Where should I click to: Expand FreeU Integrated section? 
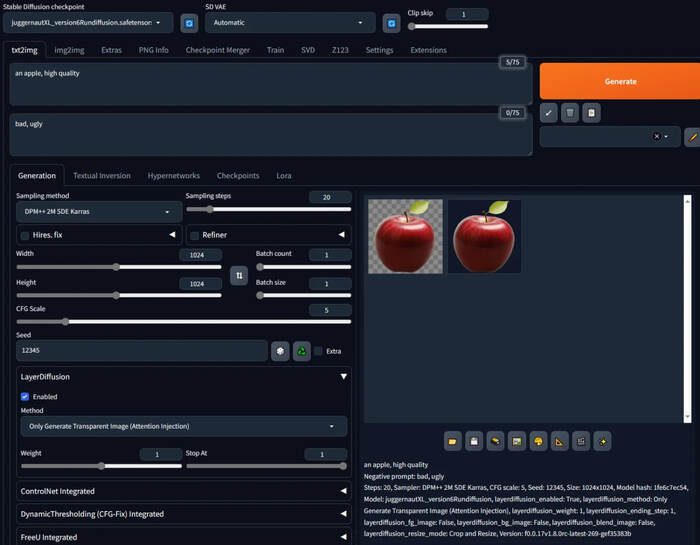point(183,537)
